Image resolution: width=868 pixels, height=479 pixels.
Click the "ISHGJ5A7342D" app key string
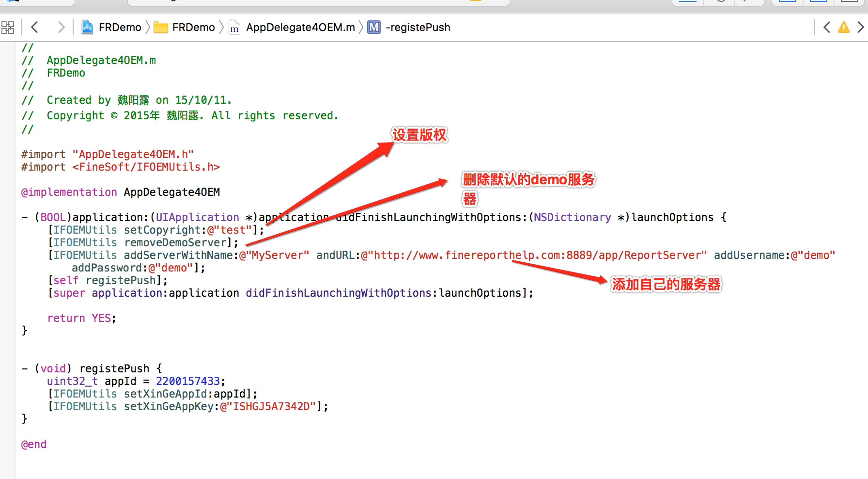[x=271, y=406]
